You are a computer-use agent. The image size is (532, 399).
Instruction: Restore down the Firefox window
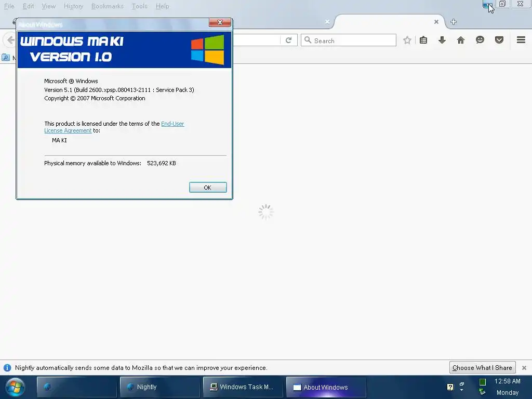coord(502,4)
